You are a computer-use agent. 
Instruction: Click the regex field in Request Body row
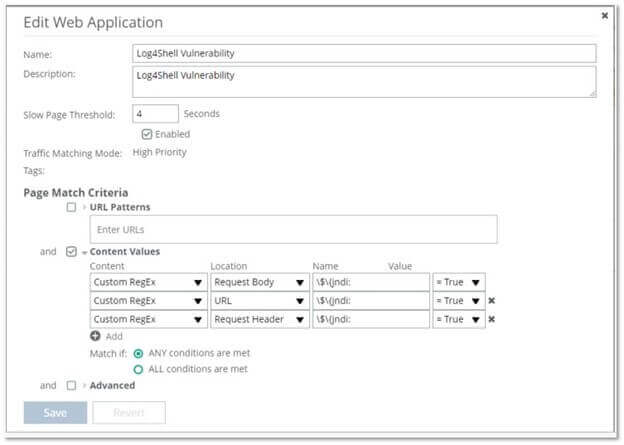pos(371,282)
